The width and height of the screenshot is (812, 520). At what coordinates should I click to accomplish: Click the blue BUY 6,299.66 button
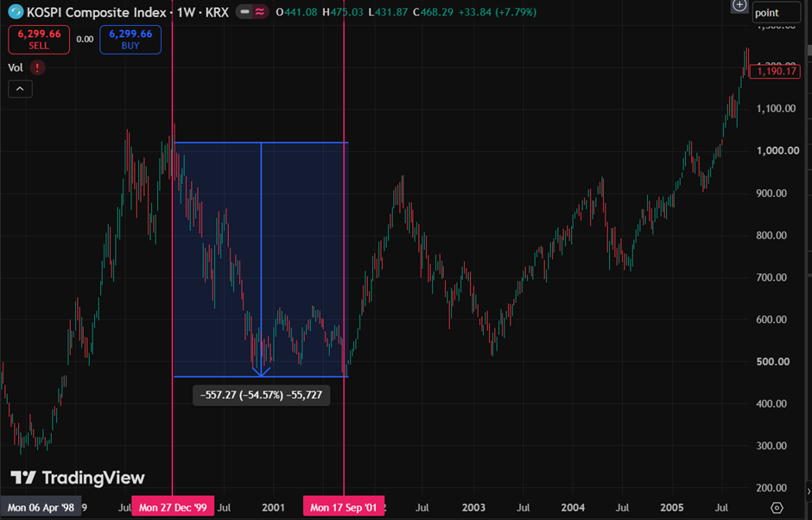pyautogui.click(x=130, y=40)
